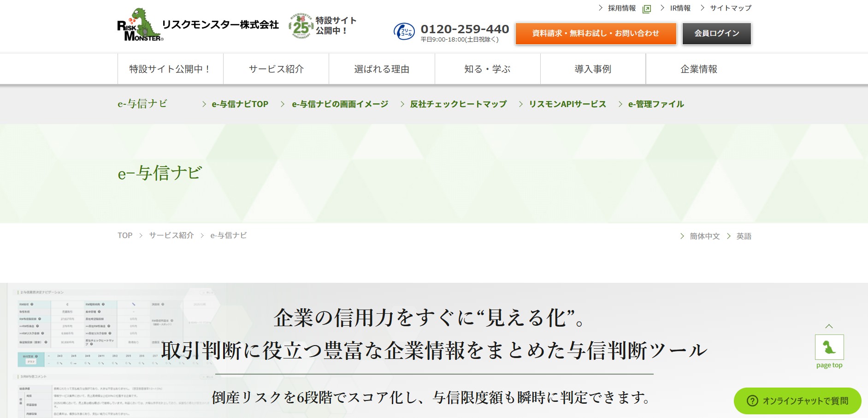Select the 導入事例 menu item

tap(593, 69)
